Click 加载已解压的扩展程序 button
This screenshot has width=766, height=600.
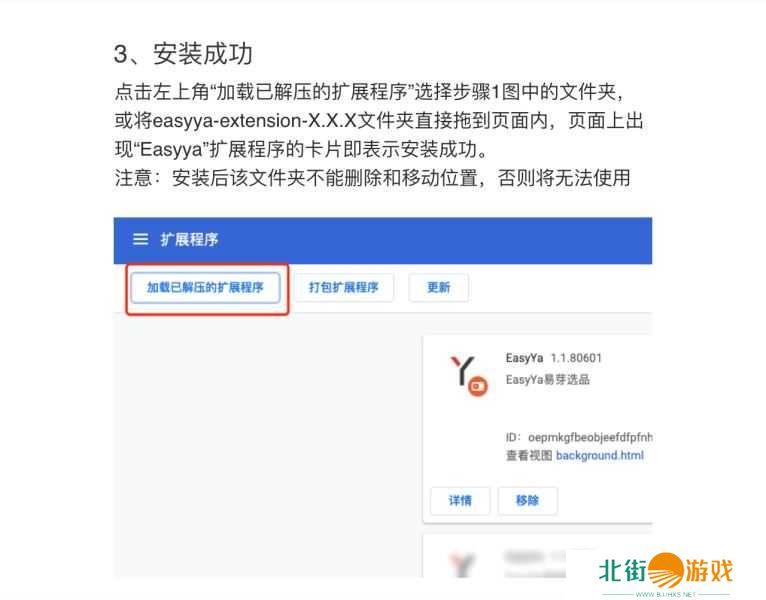pos(205,287)
